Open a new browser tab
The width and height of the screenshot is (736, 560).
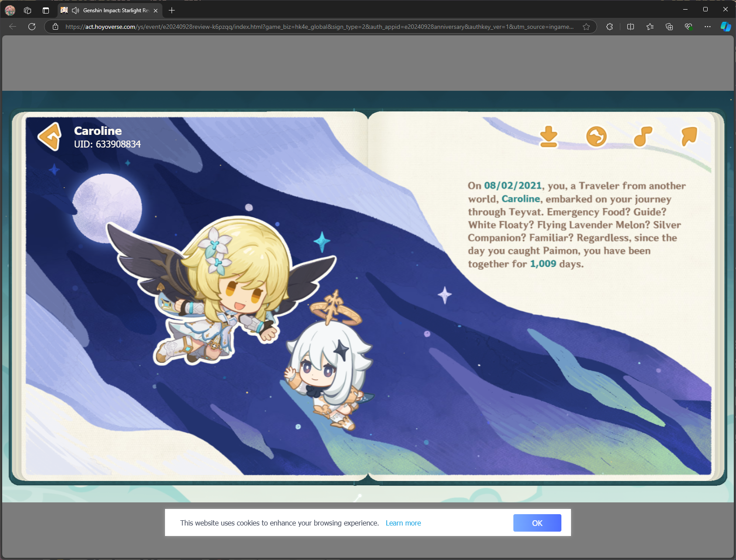tap(172, 10)
